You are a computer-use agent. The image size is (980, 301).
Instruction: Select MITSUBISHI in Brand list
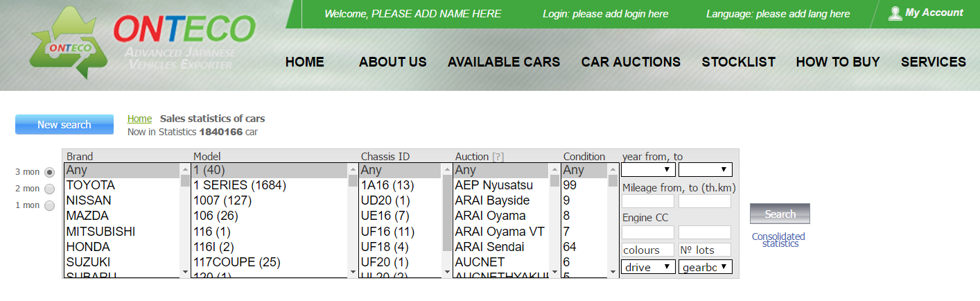(122, 231)
